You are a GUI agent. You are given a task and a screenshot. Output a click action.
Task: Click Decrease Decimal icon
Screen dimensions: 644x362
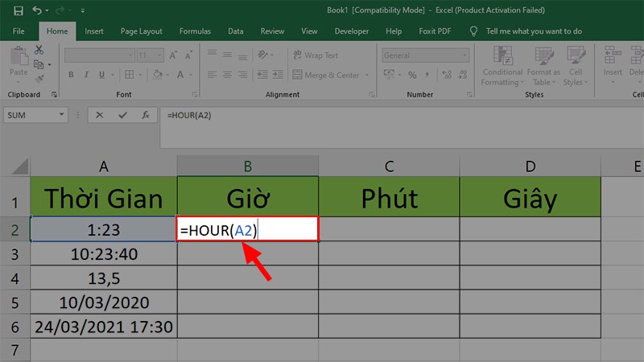[462, 75]
